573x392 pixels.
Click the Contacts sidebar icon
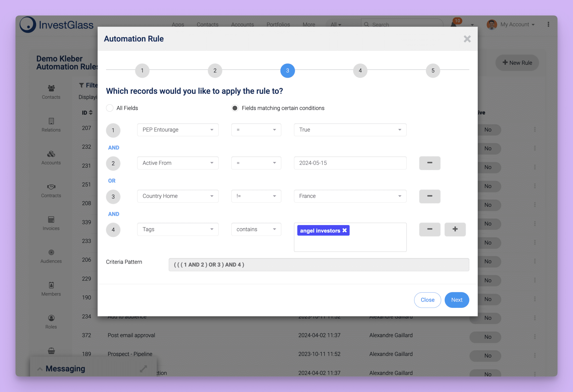tap(51, 91)
